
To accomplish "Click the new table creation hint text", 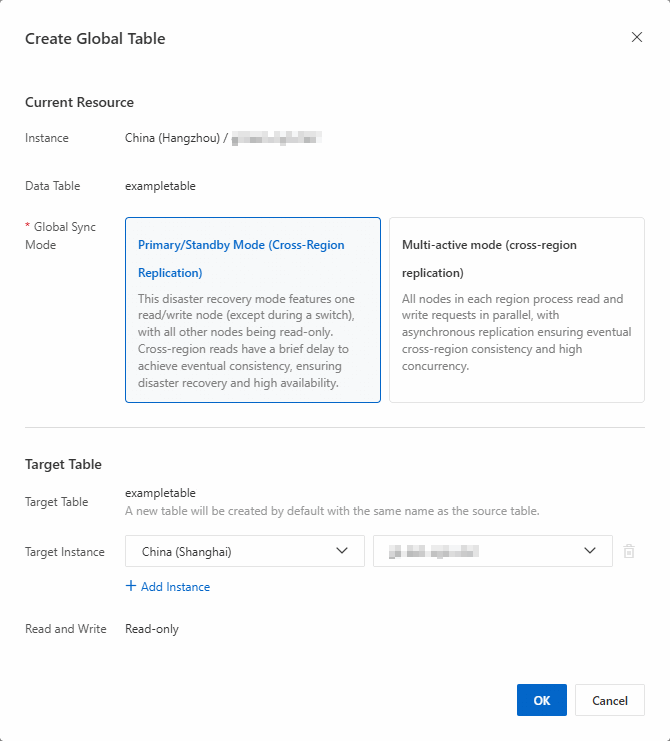I will (332, 511).
